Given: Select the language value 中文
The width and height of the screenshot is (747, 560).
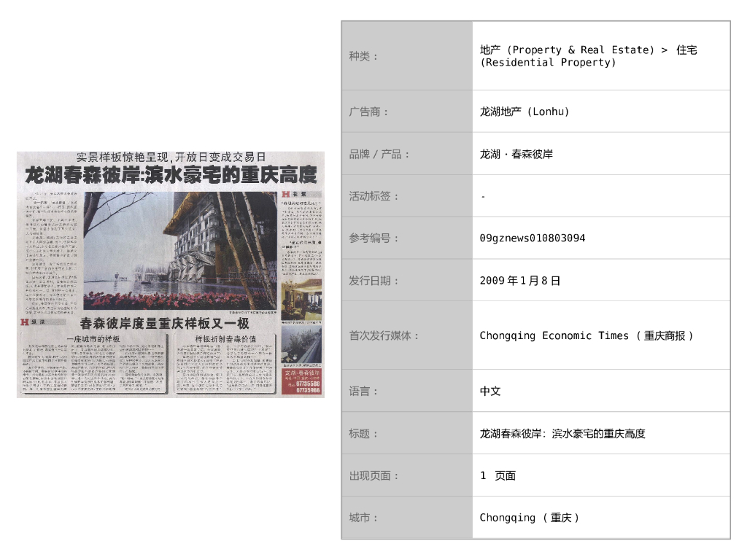Looking at the screenshot, I should point(490,392).
